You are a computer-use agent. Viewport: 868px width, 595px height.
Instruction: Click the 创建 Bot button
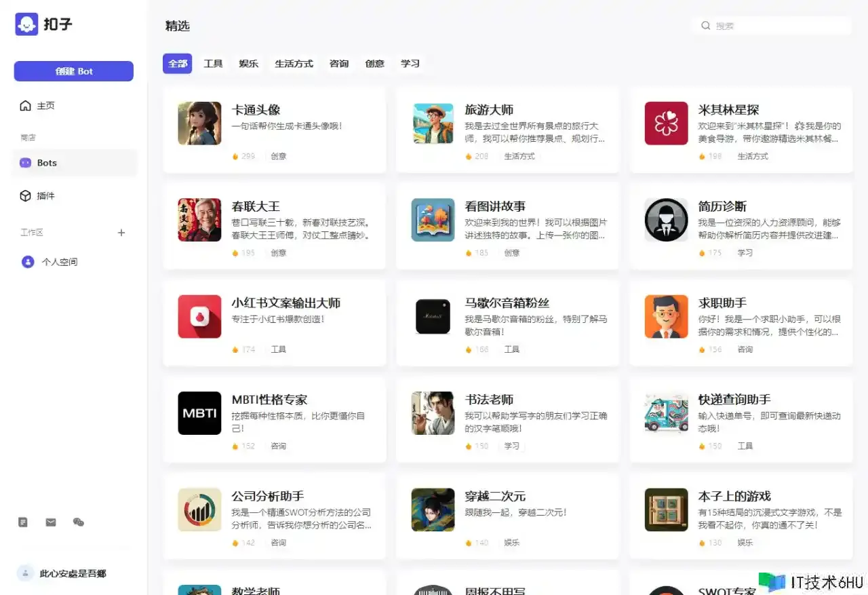pos(74,71)
